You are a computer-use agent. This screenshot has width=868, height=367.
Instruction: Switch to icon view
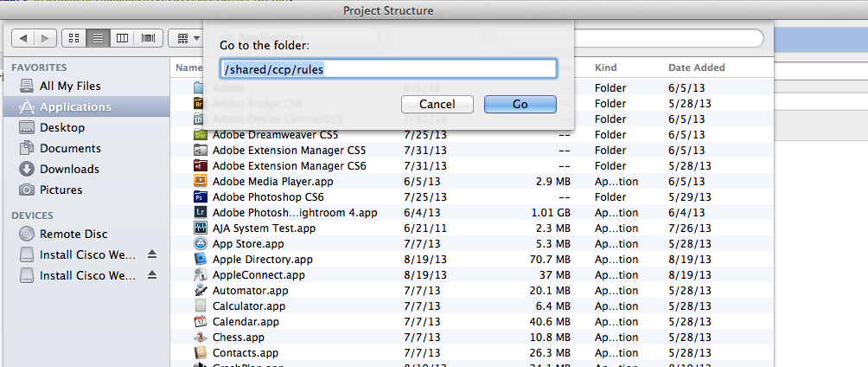pos(74,38)
